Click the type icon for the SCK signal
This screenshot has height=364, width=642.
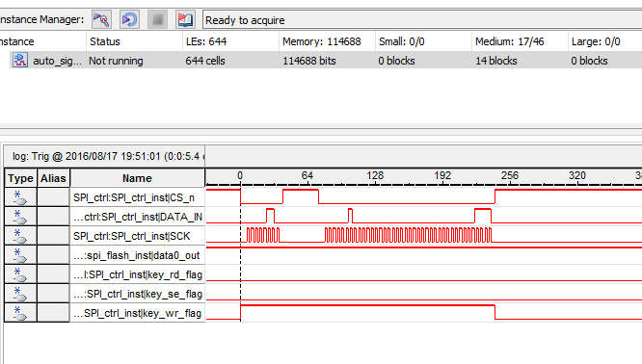click(20, 236)
